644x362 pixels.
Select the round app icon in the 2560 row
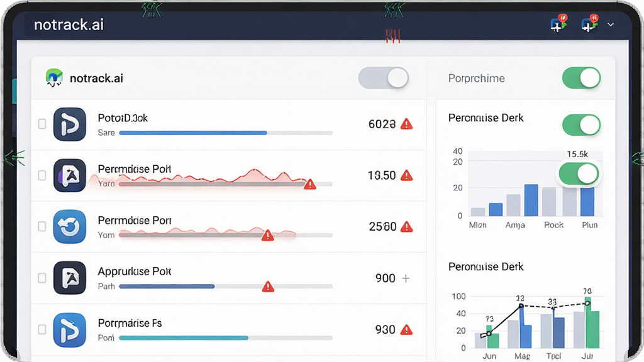70,226
